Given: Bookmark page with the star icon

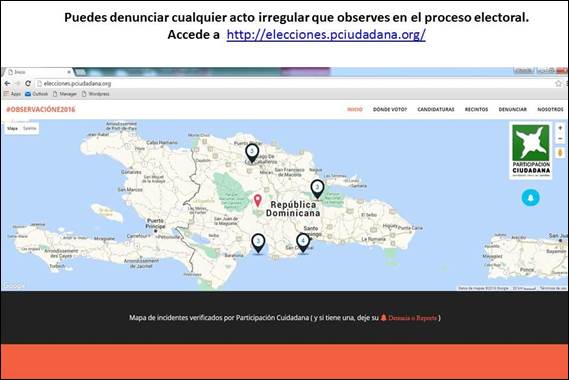Looking at the screenshot, I should [558, 83].
